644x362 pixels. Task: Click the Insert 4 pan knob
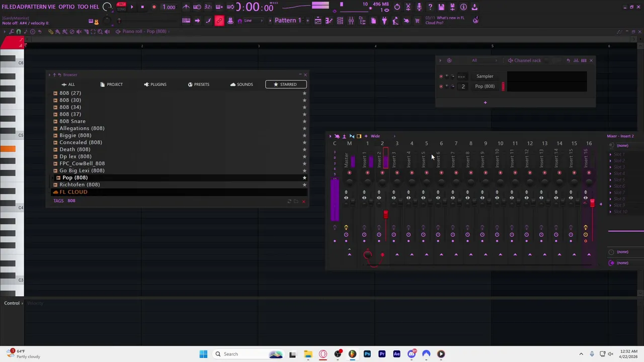pos(412,182)
